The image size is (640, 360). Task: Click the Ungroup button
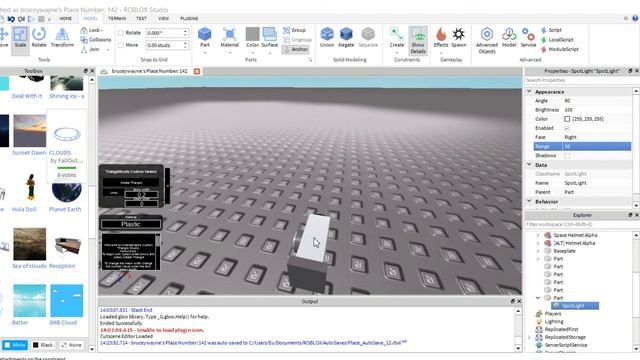[x=297, y=40]
